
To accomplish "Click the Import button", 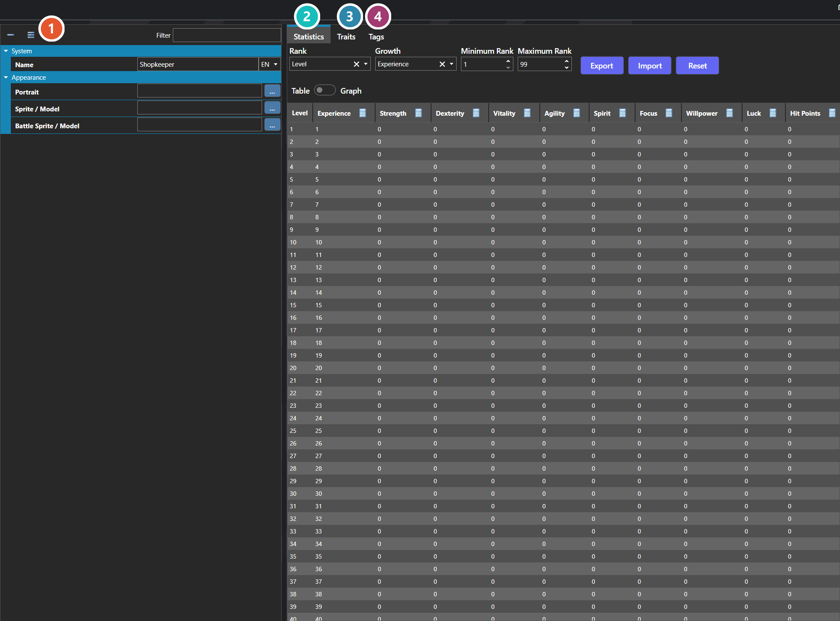I will coord(649,65).
